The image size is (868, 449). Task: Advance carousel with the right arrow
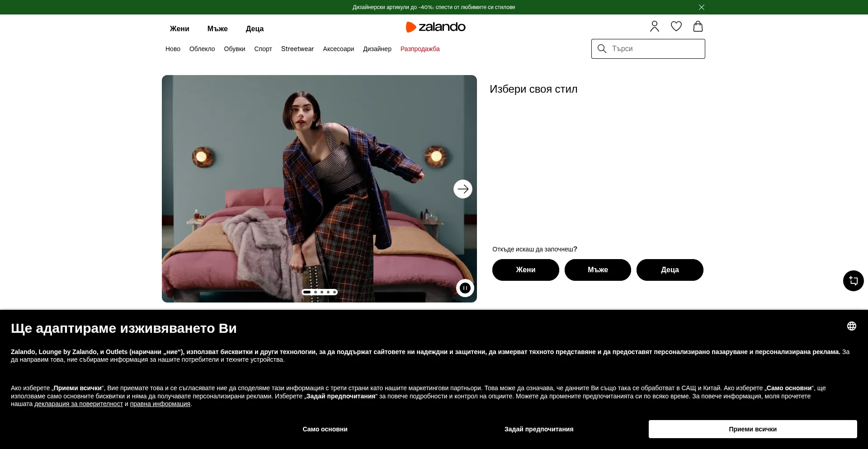click(x=463, y=189)
